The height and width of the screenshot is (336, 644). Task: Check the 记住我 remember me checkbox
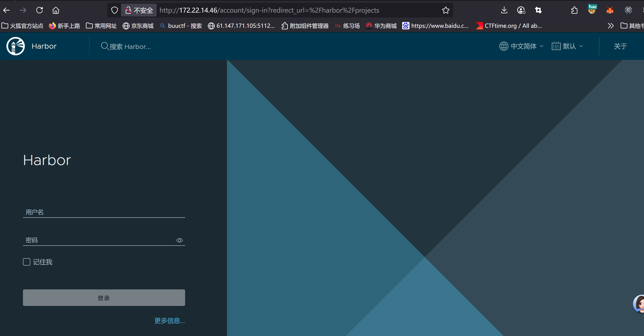[x=27, y=262]
